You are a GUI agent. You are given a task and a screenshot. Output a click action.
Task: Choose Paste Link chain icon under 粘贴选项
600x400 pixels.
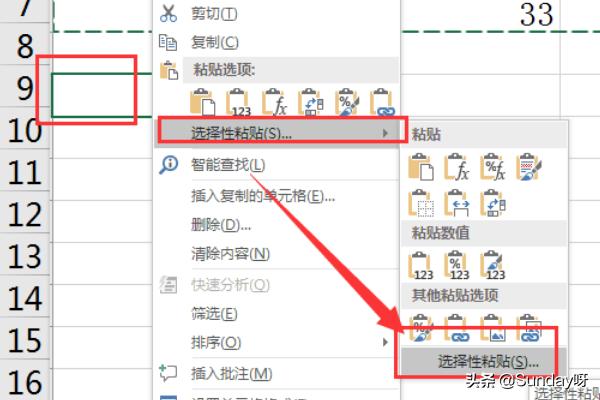(x=382, y=102)
